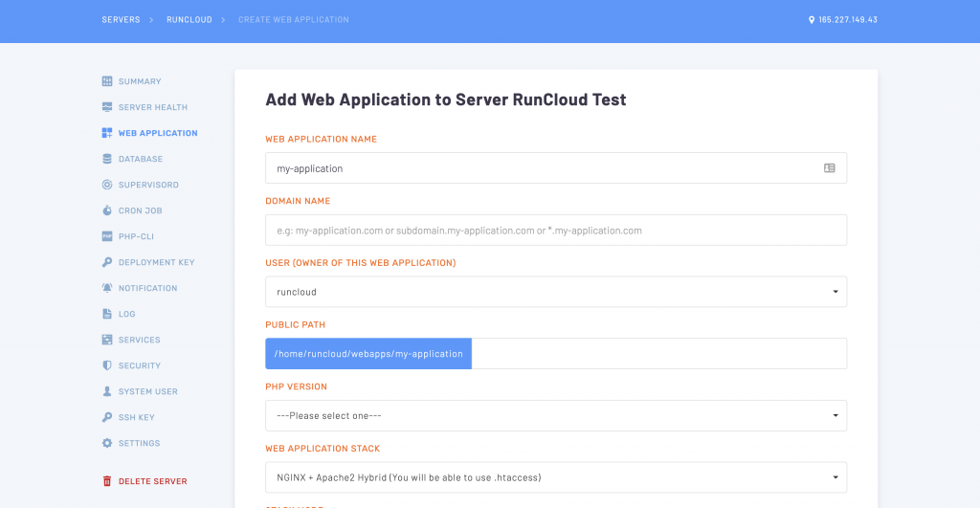Click the Web Application icon in sidebar
980x508 pixels.
tap(107, 133)
